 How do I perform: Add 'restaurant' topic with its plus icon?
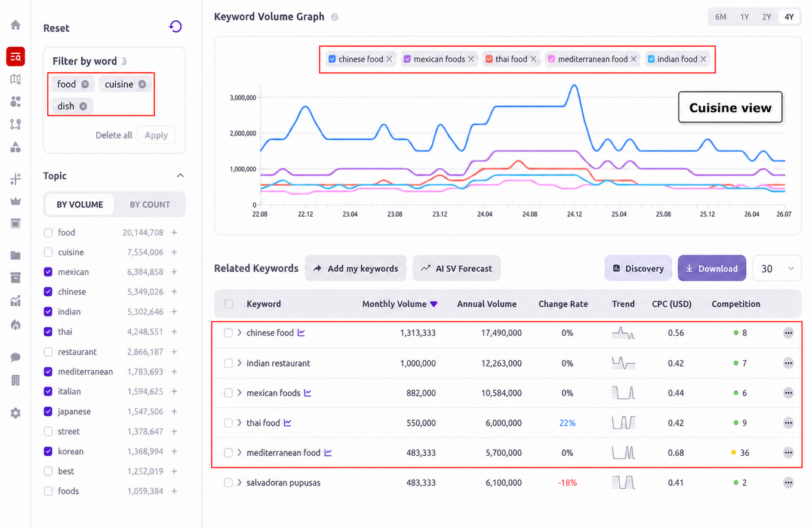point(174,352)
